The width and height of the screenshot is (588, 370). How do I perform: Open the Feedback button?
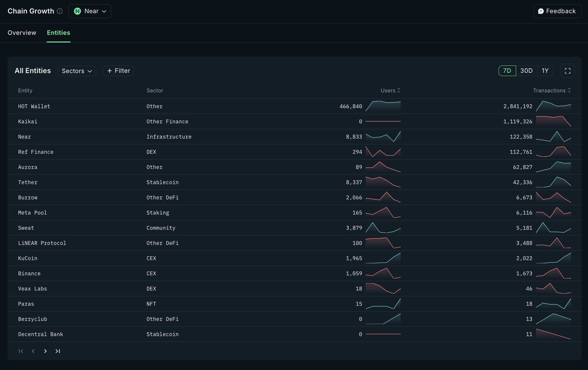tap(557, 11)
